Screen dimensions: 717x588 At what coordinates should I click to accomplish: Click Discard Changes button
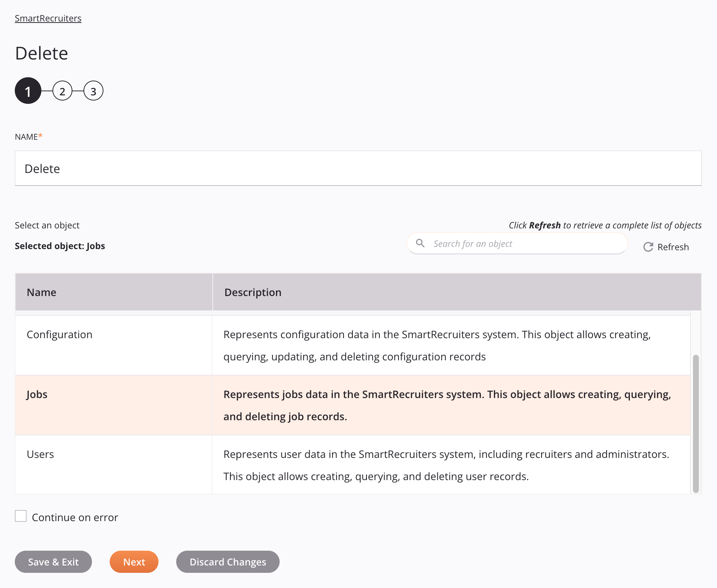(x=228, y=561)
